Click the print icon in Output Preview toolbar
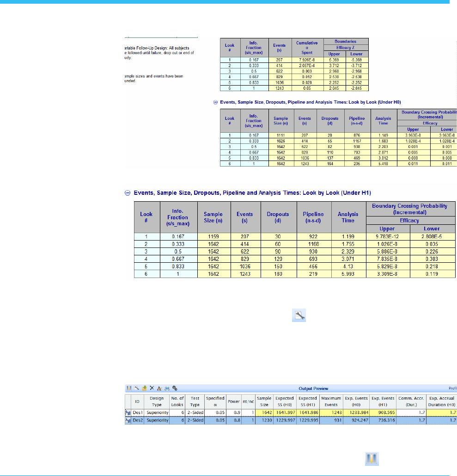 click(167, 388)
